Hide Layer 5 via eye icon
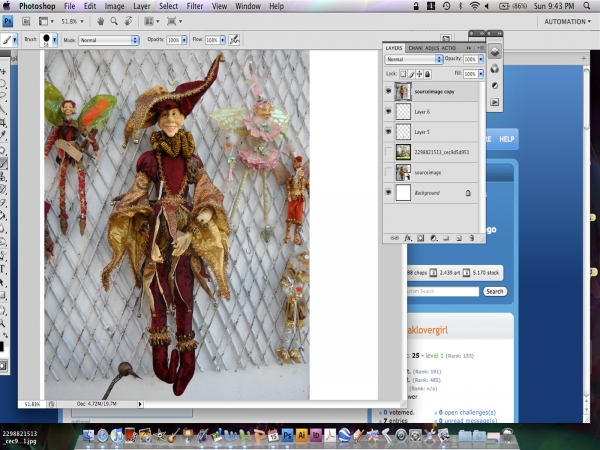The image size is (600, 450). (388, 132)
